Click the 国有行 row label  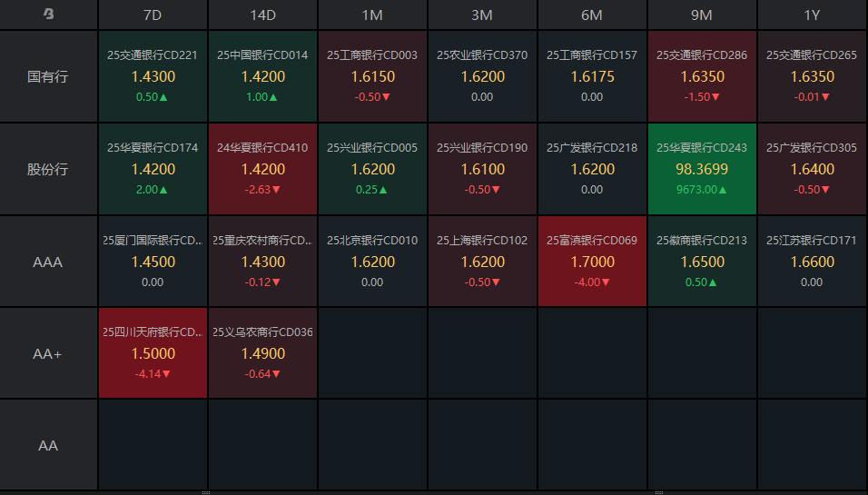[x=48, y=76]
